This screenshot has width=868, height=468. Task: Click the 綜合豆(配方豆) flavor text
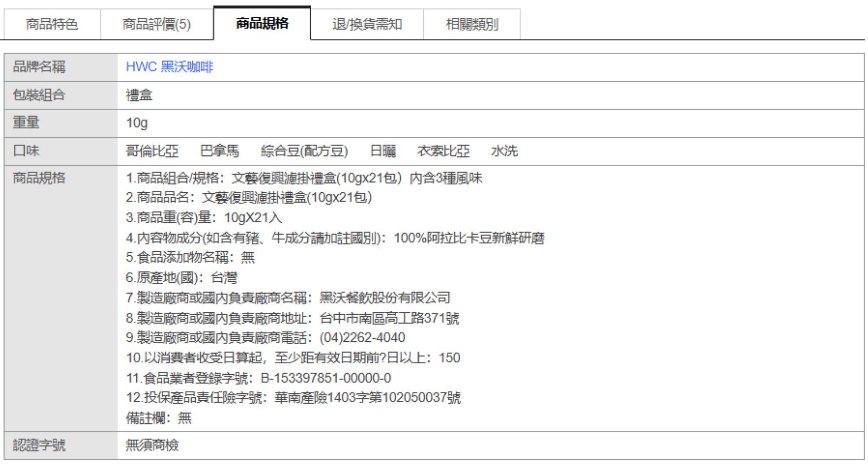pos(304,151)
